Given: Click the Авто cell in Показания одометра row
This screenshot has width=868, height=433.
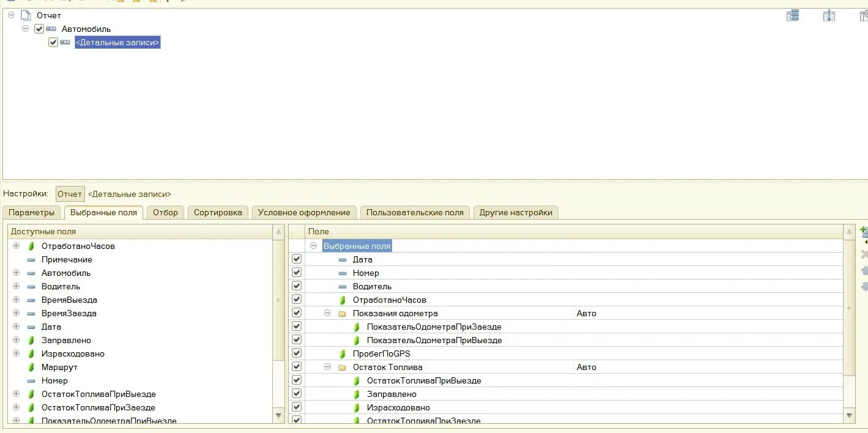Looking at the screenshot, I should pos(708,313).
